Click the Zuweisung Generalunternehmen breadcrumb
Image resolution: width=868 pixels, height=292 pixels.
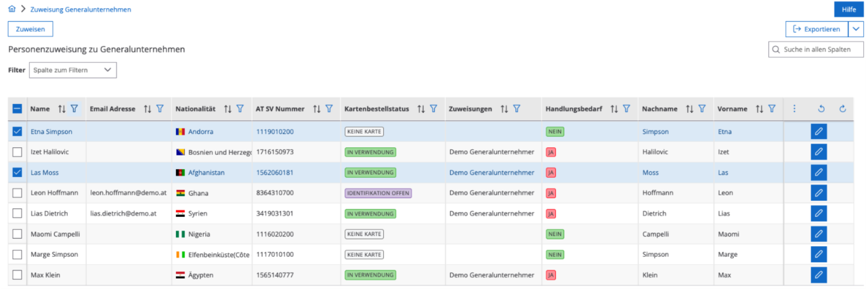tap(81, 9)
